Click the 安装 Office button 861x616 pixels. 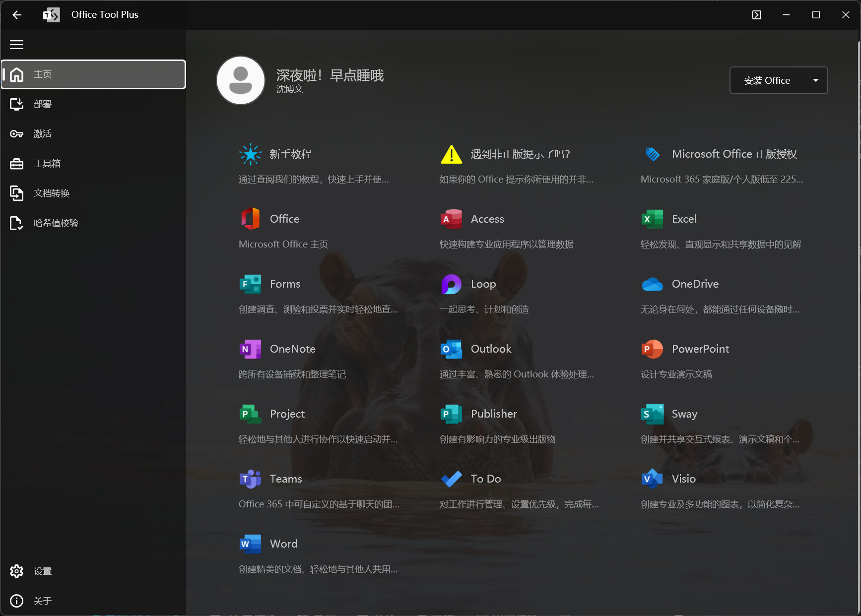(x=767, y=80)
